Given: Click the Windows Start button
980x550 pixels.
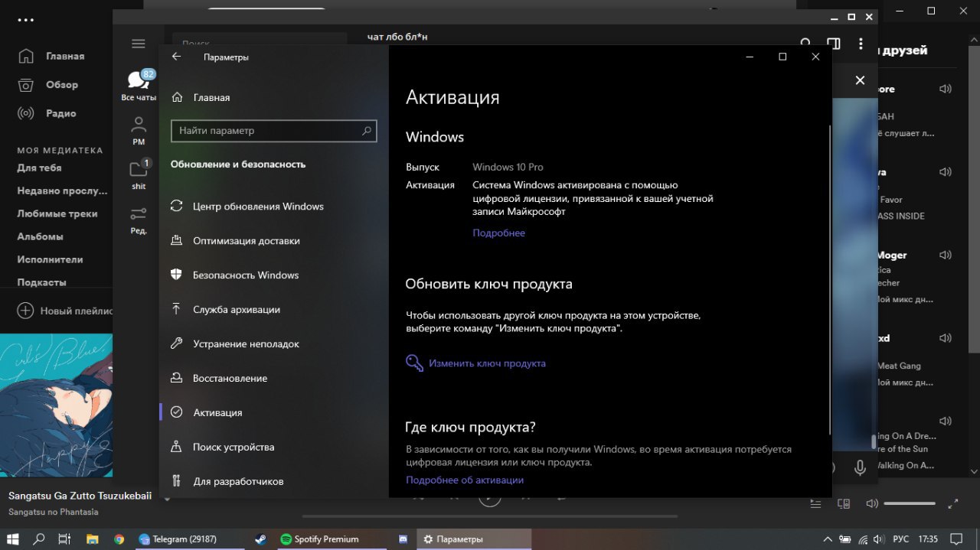Looking at the screenshot, I should [x=14, y=539].
